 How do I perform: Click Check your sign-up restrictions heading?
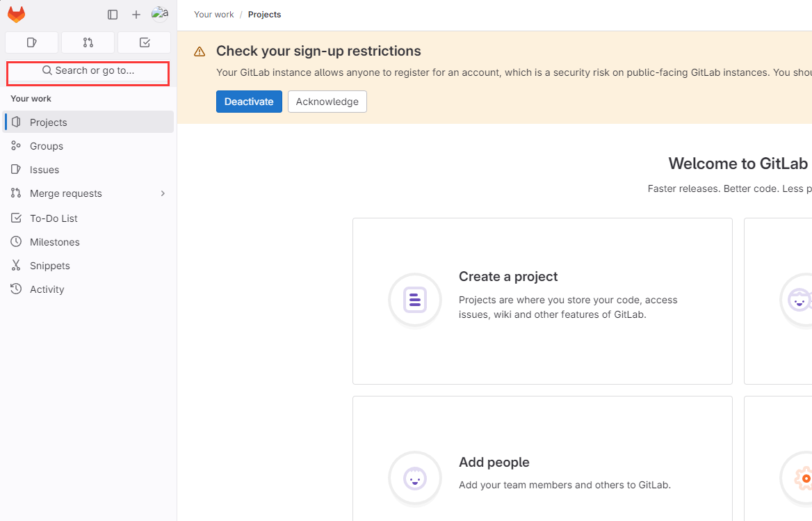[x=318, y=51]
